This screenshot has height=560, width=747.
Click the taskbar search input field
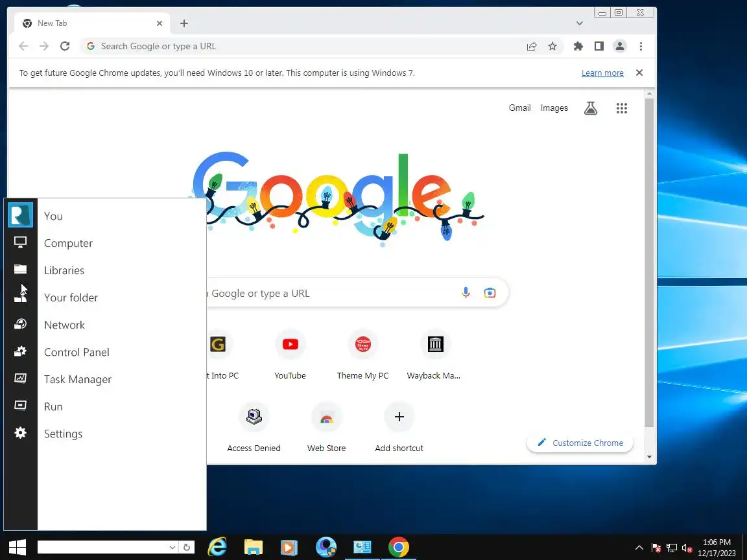102,547
